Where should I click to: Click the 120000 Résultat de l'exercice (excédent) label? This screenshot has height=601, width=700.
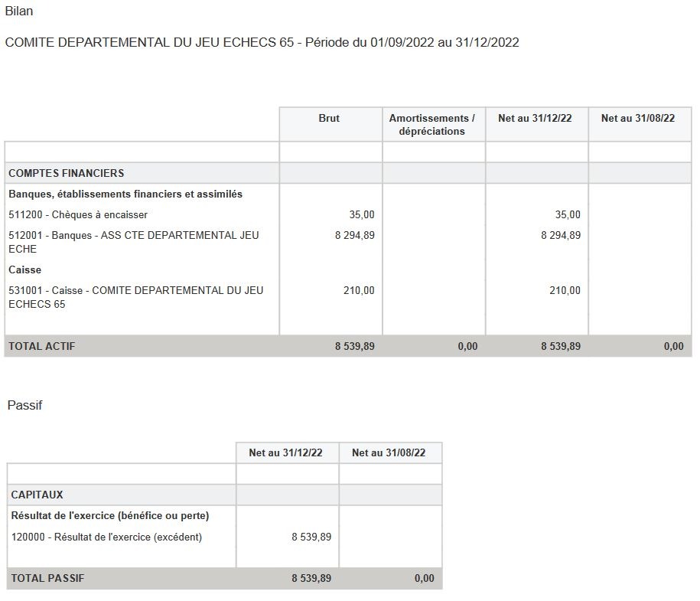pos(106,537)
